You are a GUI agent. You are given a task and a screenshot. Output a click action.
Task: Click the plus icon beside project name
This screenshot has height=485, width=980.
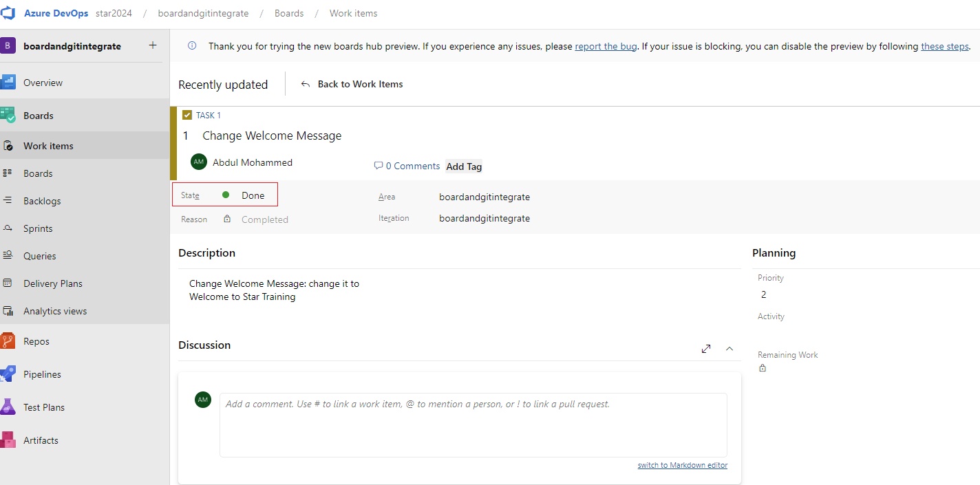pos(153,45)
